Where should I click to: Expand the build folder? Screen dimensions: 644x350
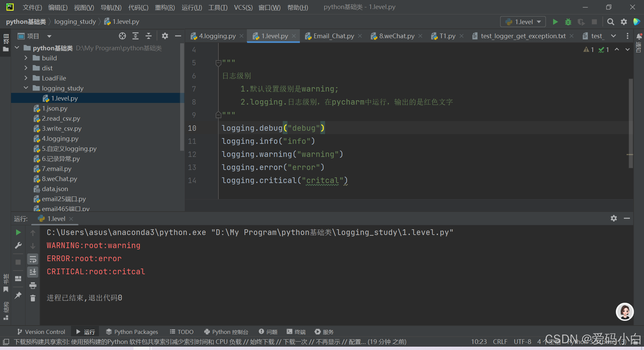point(26,58)
